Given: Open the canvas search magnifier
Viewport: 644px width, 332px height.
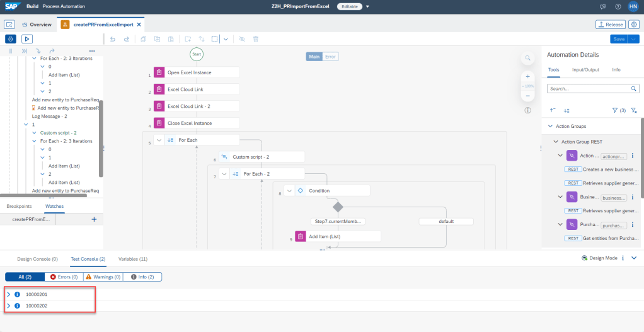Looking at the screenshot, I should [527, 59].
